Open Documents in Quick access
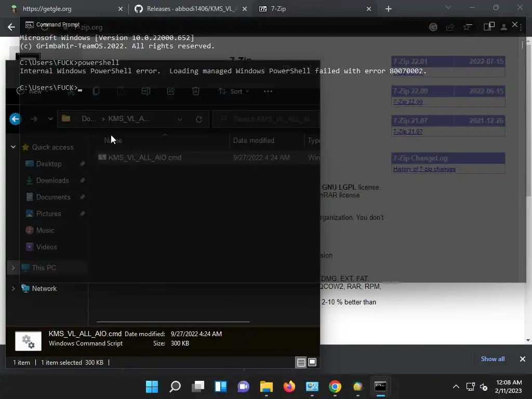The height and width of the screenshot is (399, 532). [x=54, y=197]
